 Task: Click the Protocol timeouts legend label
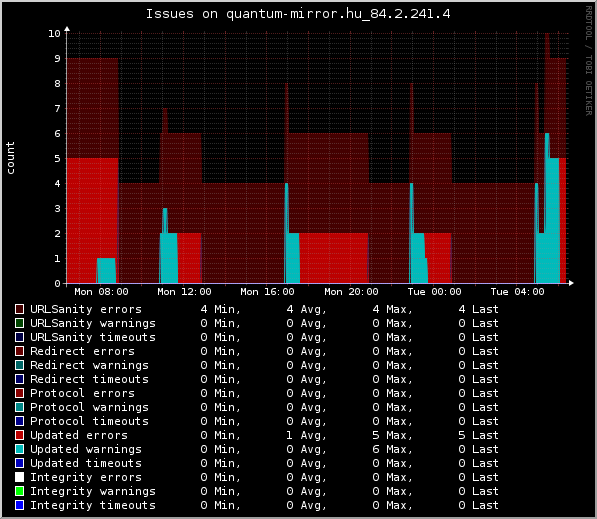[x=89, y=421]
